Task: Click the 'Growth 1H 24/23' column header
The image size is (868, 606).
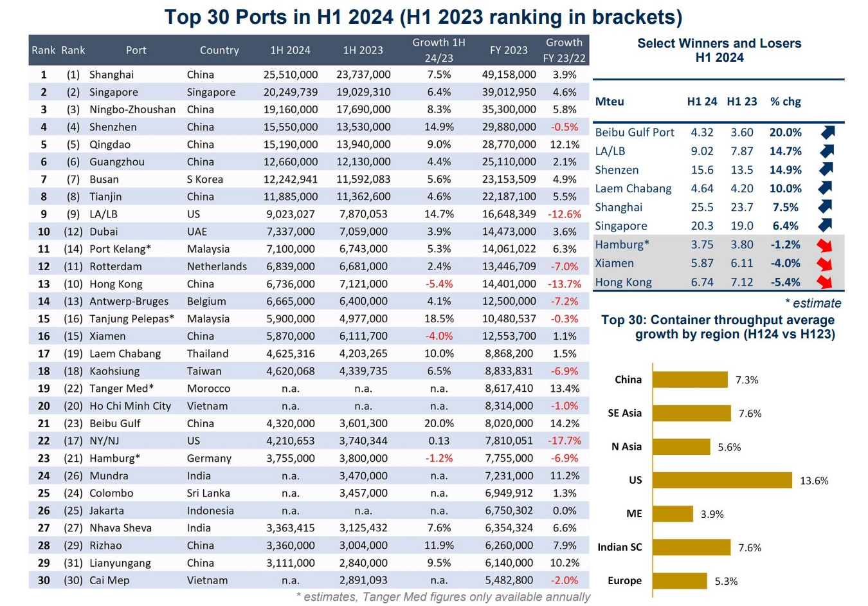Action: (x=439, y=50)
